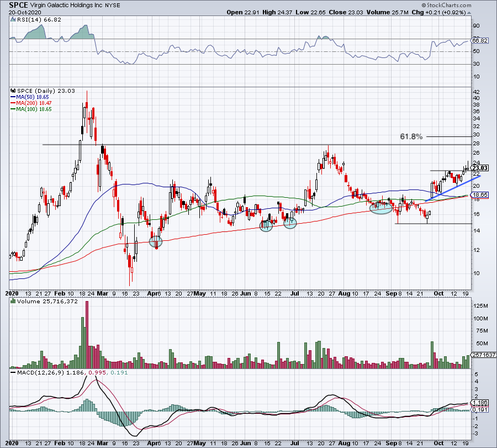Click the High 24.37 value
497x448 pixels.
pyautogui.click(x=277, y=12)
